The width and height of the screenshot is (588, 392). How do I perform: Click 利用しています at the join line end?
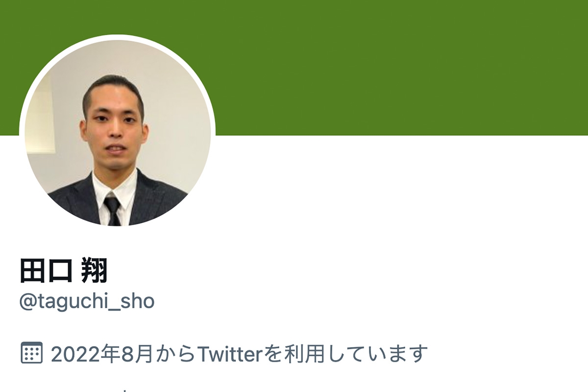click(x=355, y=353)
